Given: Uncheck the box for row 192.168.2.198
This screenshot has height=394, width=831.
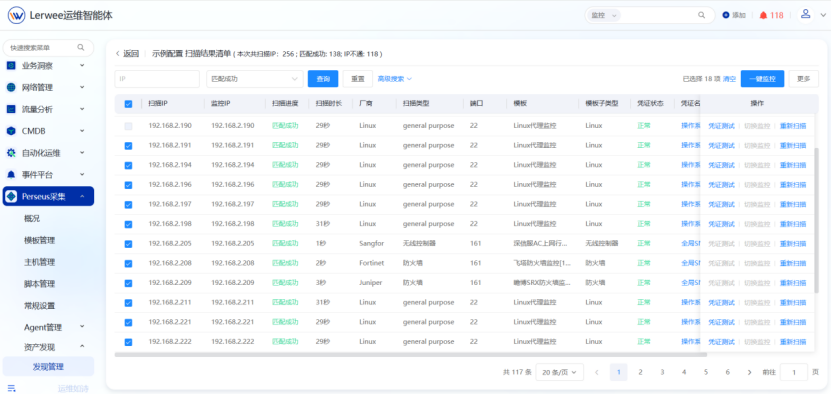Looking at the screenshot, I should [x=128, y=224].
